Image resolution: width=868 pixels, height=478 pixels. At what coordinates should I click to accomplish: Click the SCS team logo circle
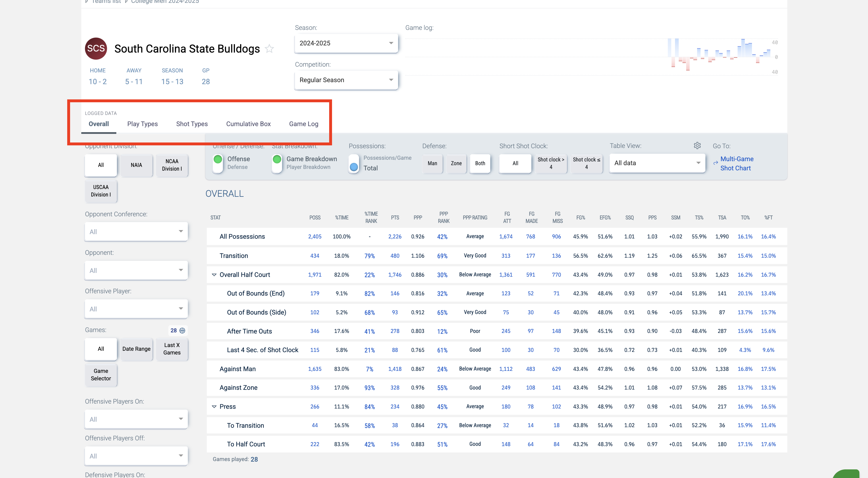96,49
